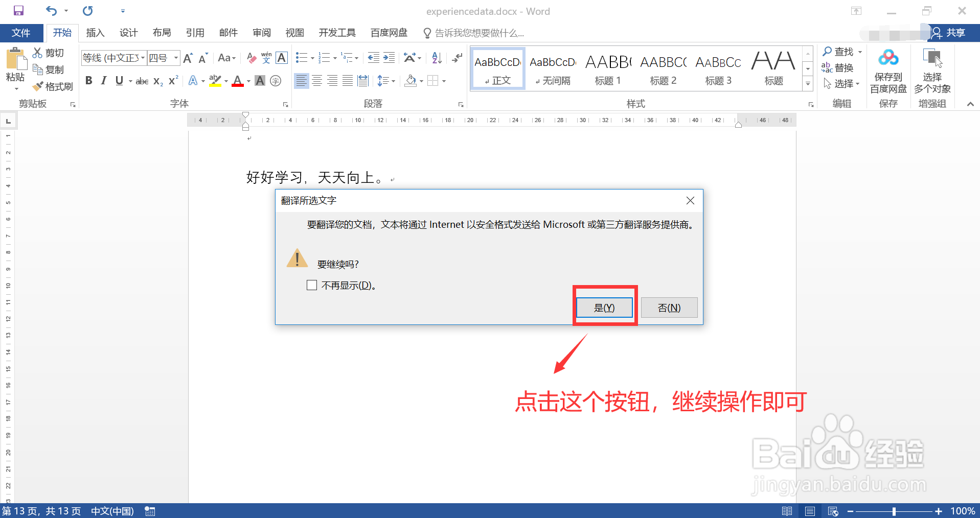Switch to 百度网盘 tab

[389, 33]
